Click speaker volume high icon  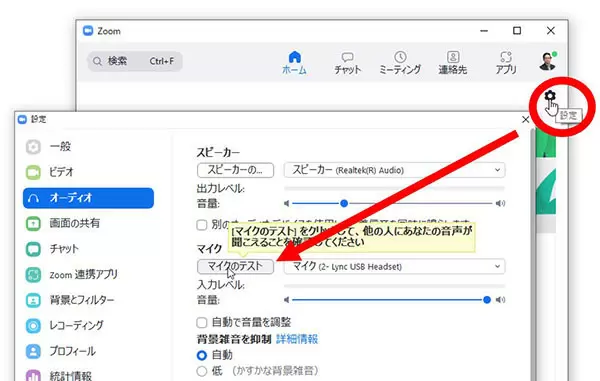pos(500,204)
